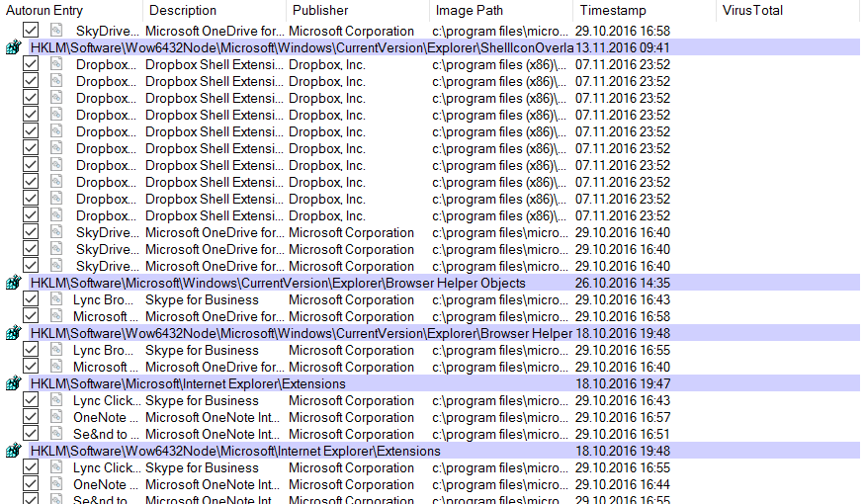Click file icon of OneNote entry at 16:57
Image resolution: width=865 pixels, height=504 pixels.
(x=56, y=417)
